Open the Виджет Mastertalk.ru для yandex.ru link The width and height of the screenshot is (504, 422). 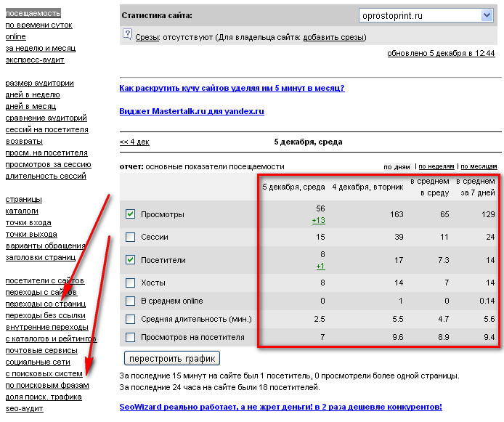point(192,111)
